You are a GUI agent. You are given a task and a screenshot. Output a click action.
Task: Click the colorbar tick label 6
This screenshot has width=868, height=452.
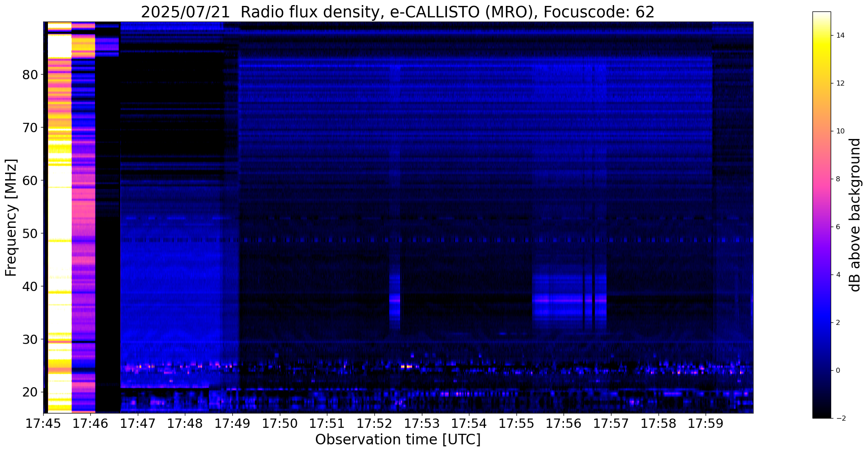coord(837,227)
